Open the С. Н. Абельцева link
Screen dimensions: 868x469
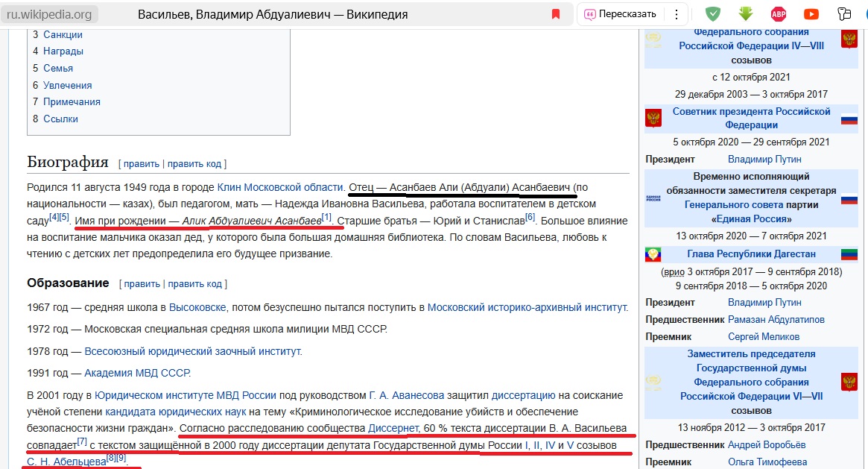pyautogui.click(x=66, y=462)
